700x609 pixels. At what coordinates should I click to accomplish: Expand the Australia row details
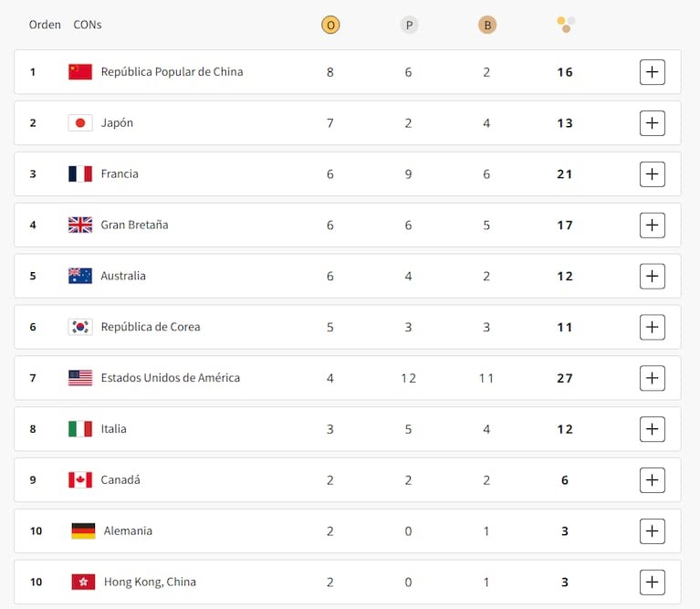pos(652,276)
